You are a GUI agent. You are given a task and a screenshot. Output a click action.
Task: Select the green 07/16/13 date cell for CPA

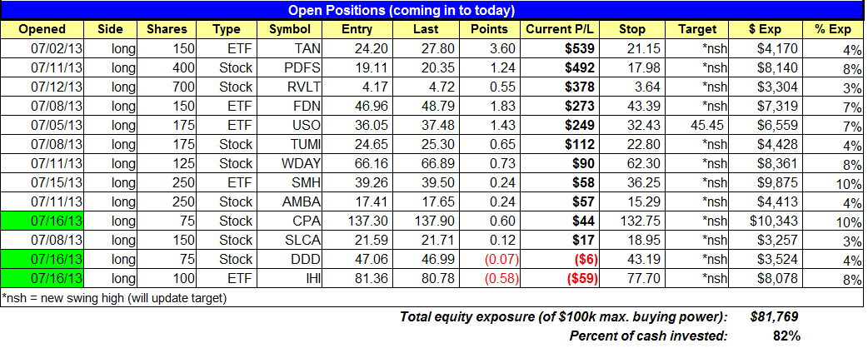pyautogui.click(x=42, y=221)
